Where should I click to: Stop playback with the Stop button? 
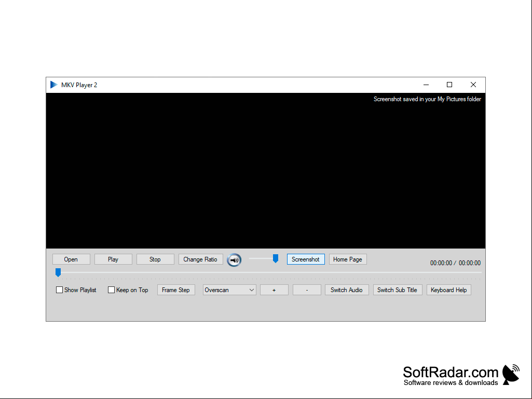pyautogui.click(x=155, y=259)
